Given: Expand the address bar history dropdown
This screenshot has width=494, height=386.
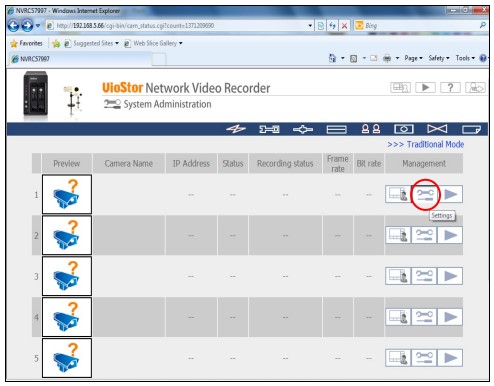Looking at the screenshot, I should (310, 25).
